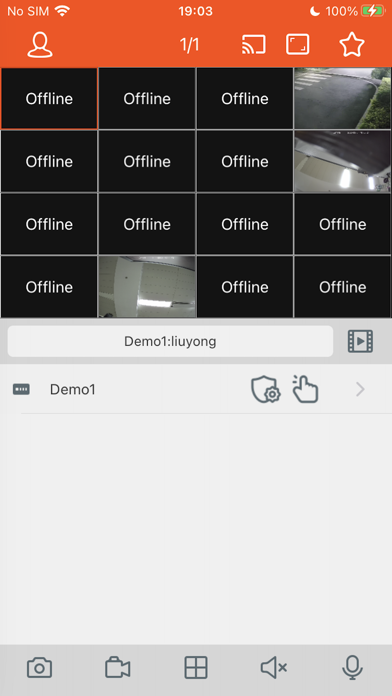This screenshot has width=392, height=696.
Task: Select bottom-row ceiling camera feed
Action: [147, 287]
